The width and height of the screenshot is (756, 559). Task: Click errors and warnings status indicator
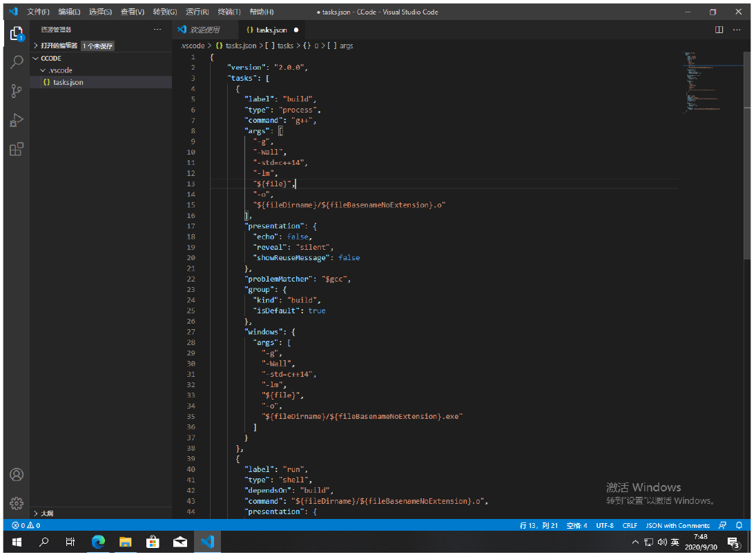click(26, 525)
